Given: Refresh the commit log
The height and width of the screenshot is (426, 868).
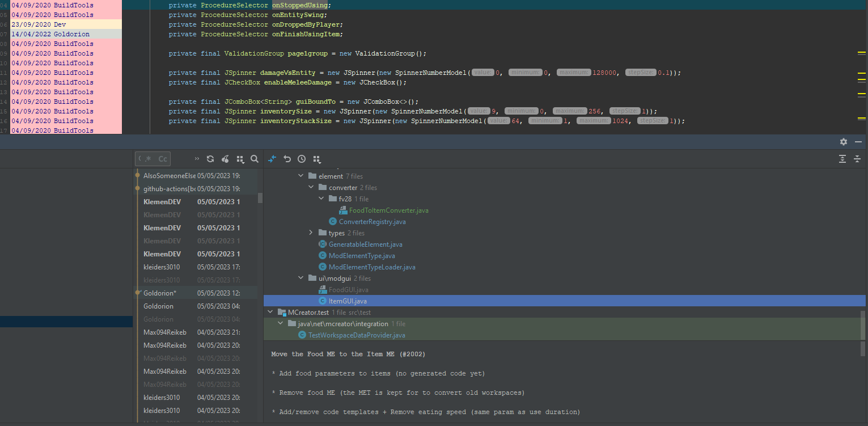Looking at the screenshot, I should click(210, 159).
